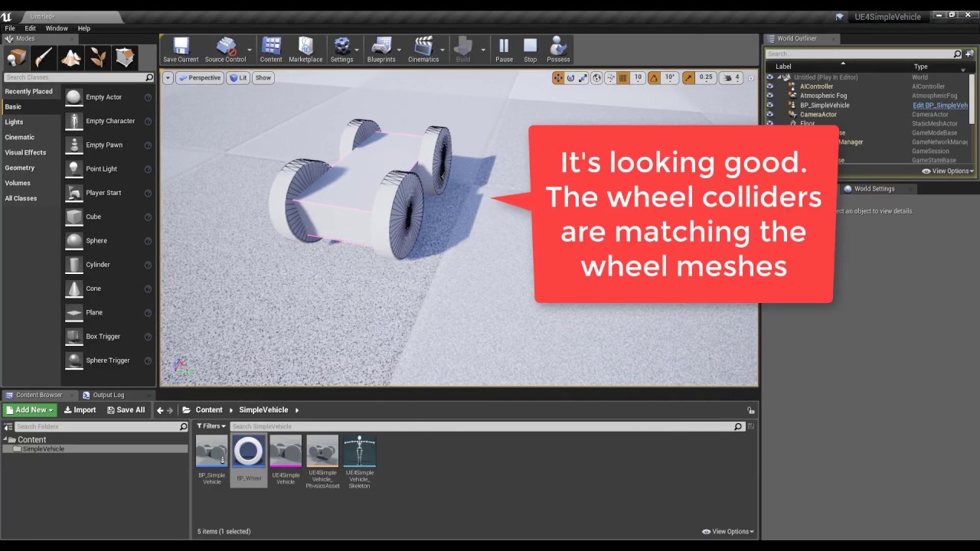This screenshot has height=551, width=980.
Task: Select the Paint mode brush icon
Action: pyautogui.click(x=44, y=57)
